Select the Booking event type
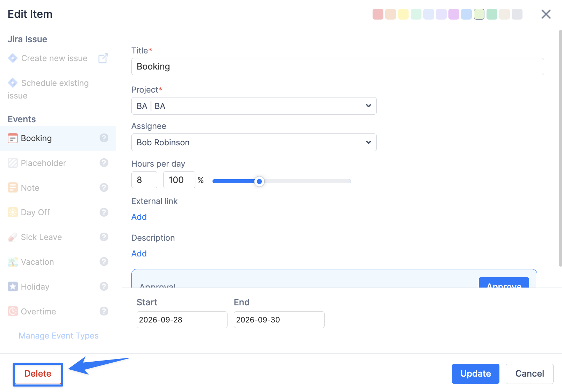562x392 pixels. [x=58, y=138]
